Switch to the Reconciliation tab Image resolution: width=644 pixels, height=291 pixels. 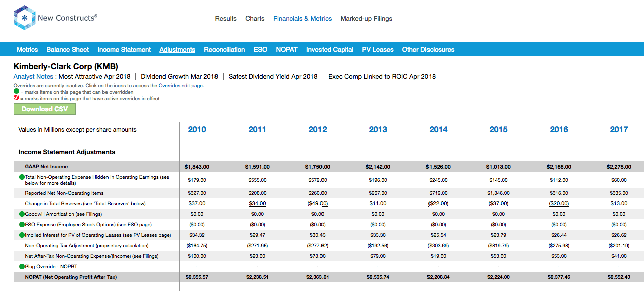click(225, 49)
